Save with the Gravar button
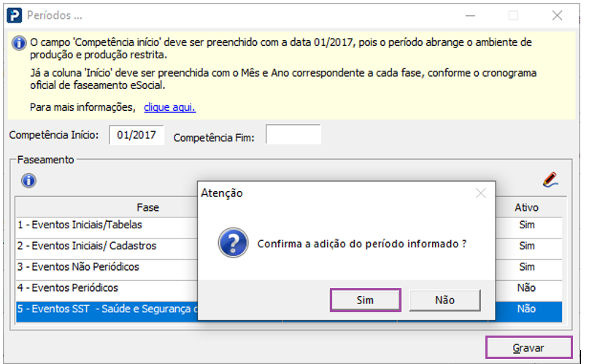Viewport: 589px width, 364px height. (x=528, y=348)
